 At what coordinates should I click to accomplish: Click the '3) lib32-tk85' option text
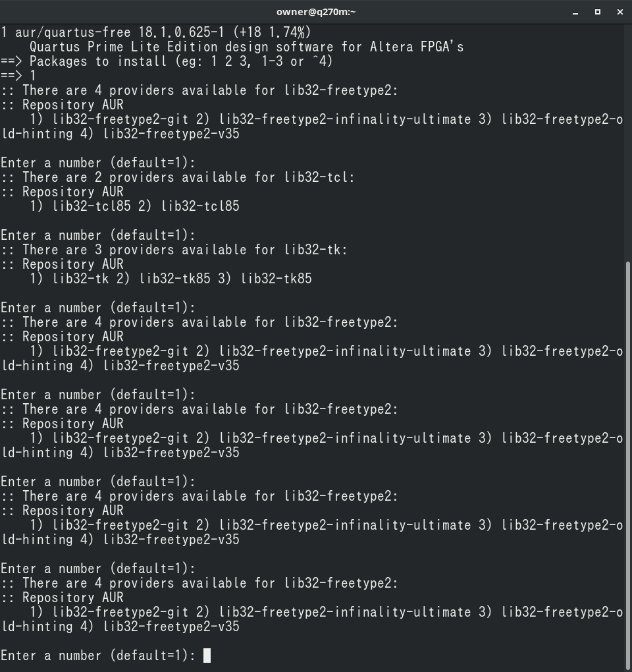(x=265, y=279)
